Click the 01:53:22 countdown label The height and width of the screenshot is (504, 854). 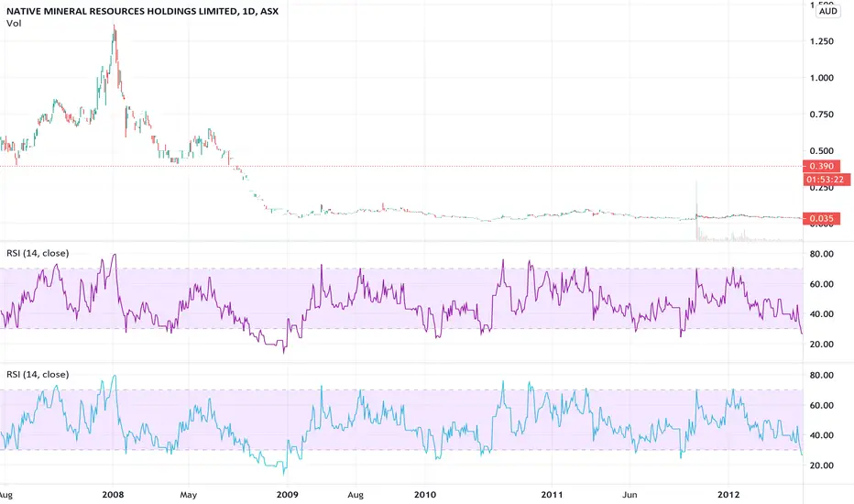[x=827, y=180]
